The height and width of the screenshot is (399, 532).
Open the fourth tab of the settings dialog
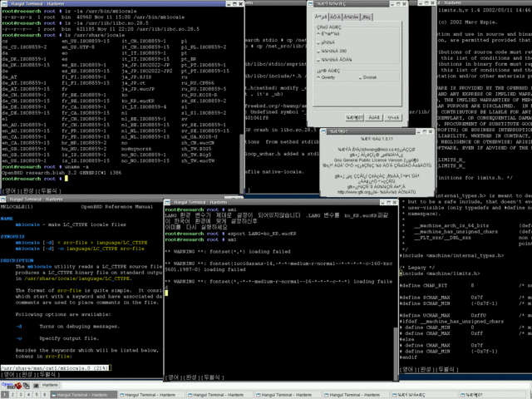click(367, 17)
